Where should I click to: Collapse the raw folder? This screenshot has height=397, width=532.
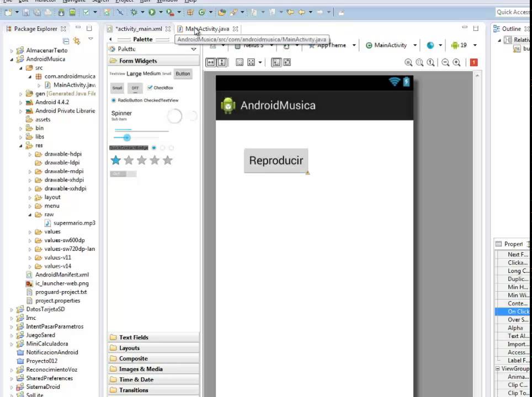pos(30,214)
